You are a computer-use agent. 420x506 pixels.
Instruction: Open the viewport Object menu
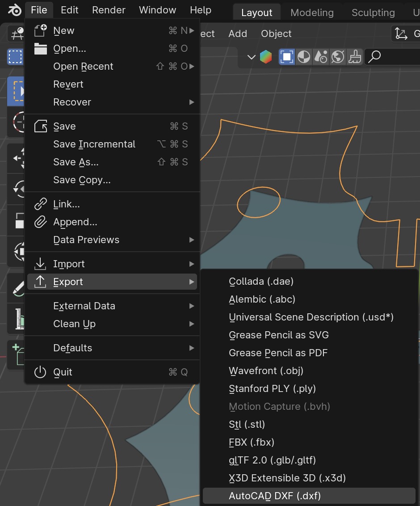coord(276,34)
